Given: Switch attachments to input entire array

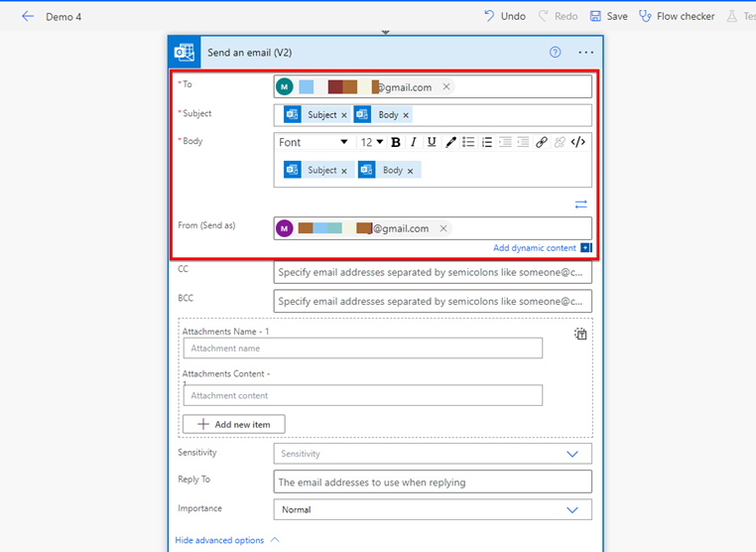Looking at the screenshot, I should coord(580,334).
